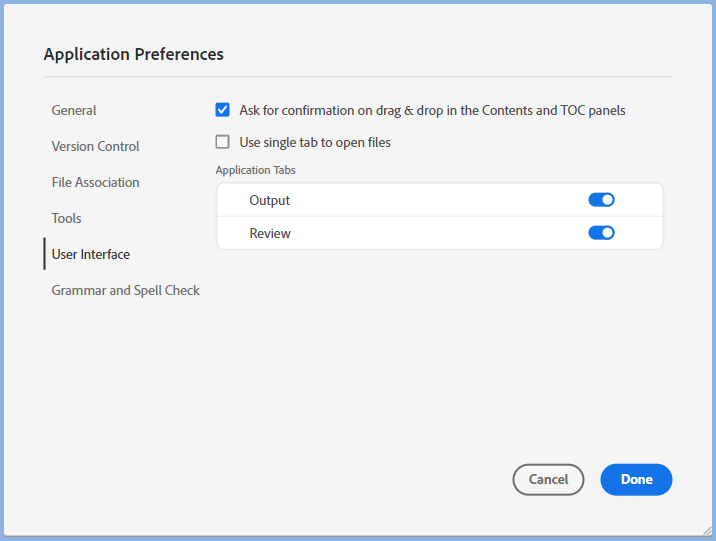The height and width of the screenshot is (541, 716).
Task: Open the General preferences tab
Action: coord(74,110)
